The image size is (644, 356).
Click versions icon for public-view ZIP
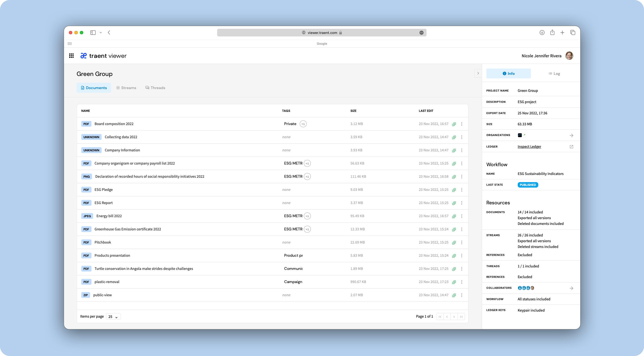point(454,295)
